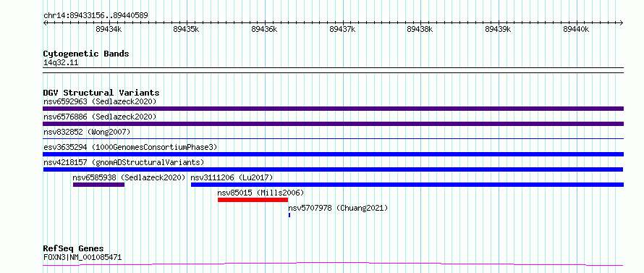Click the 89439k ruler position
This screenshot has height=273, width=644.
coord(498,29)
